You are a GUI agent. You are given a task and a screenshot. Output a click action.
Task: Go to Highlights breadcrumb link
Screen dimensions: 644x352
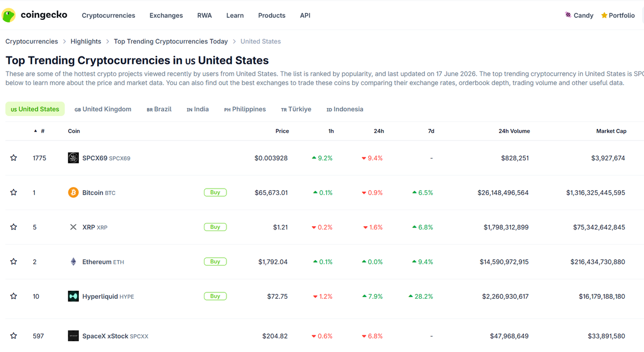click(x=86, y=41)
